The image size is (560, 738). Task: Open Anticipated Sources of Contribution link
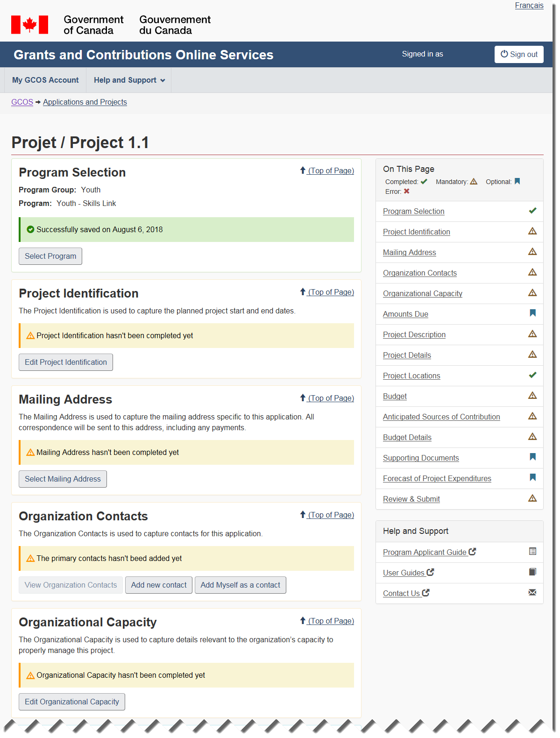click(x=441, y=417)
